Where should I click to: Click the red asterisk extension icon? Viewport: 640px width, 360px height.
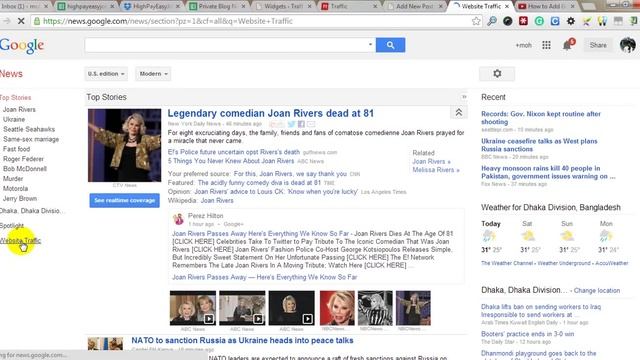point(523,21)
